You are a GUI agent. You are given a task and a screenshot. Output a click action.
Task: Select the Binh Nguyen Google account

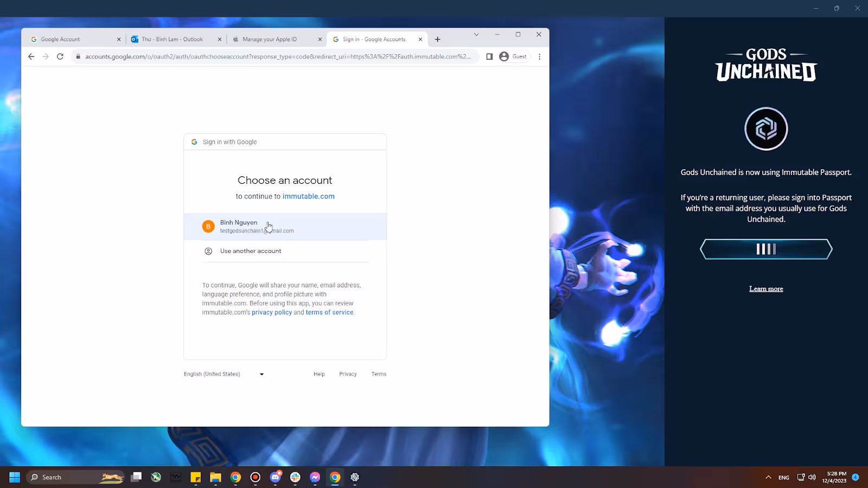click(x=285, y=226)
